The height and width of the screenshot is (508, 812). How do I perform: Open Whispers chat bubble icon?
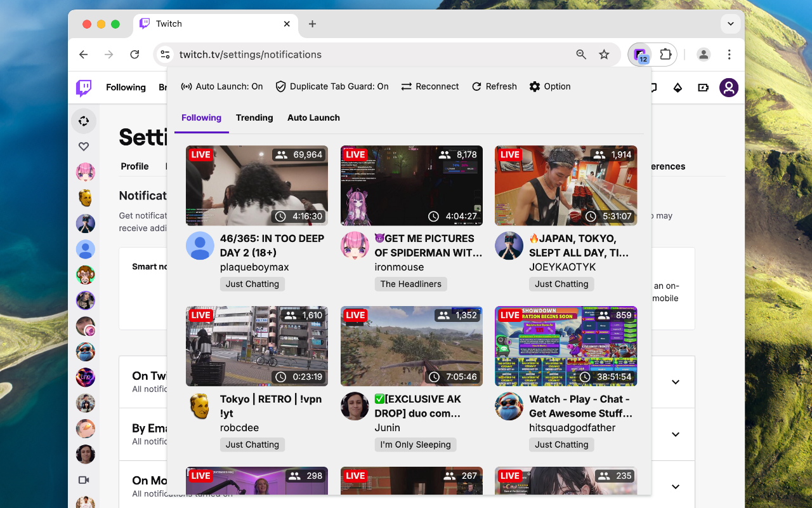(x=652, y=88)
